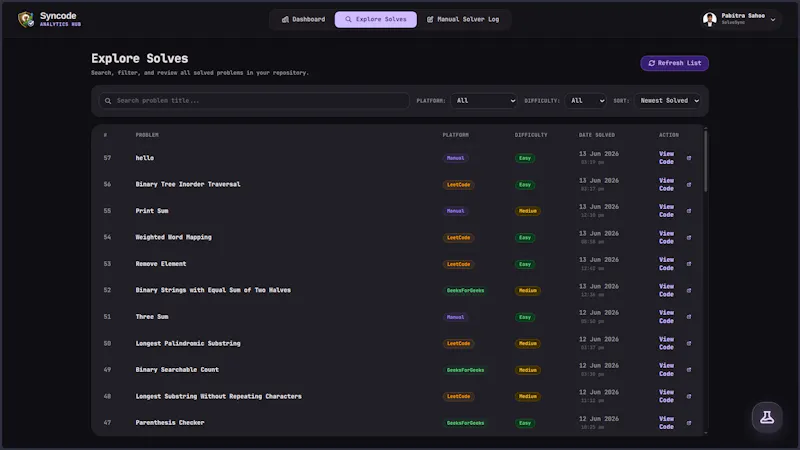Click View Code for Longest Substring Without Repeating Characters
Image resolution: width=800 pixels, height=450 pixels.
tap(666, 396)
